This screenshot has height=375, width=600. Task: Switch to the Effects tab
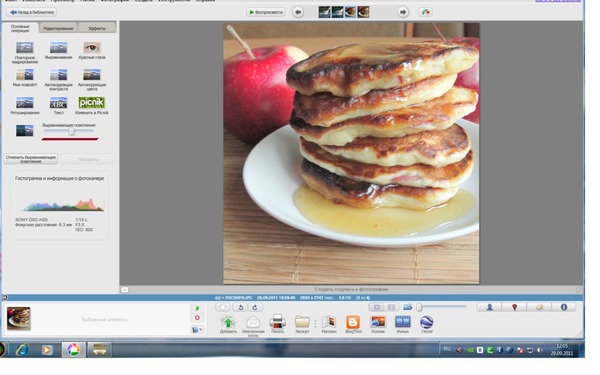(x=97, y=28)
